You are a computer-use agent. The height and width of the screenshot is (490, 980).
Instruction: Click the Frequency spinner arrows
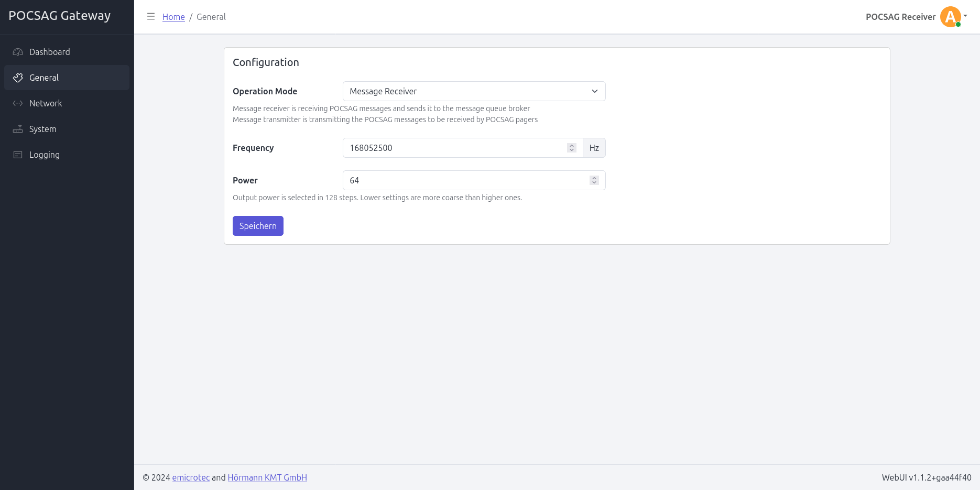[x=572, y=148]
